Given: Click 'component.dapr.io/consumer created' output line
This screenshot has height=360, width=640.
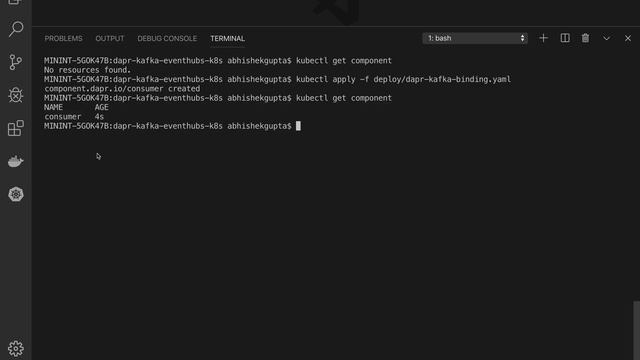Looking at the screenshot, I should [122, 89].
